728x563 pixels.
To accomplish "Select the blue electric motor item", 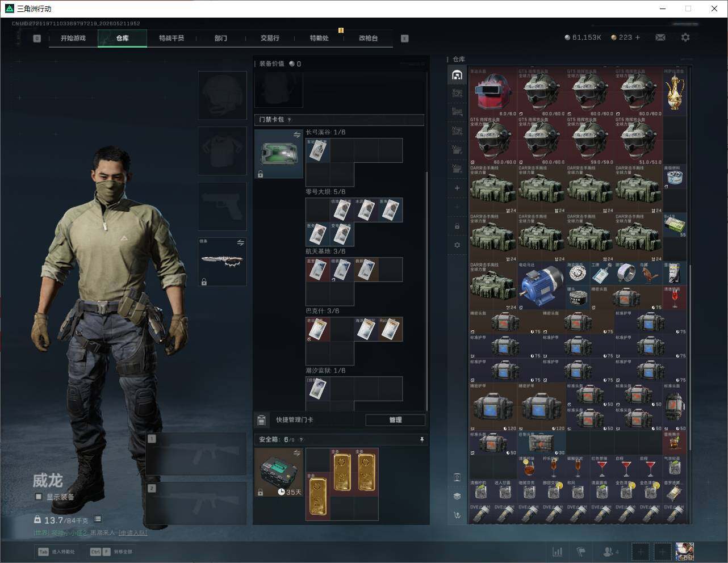I will (x=542, y=285).
